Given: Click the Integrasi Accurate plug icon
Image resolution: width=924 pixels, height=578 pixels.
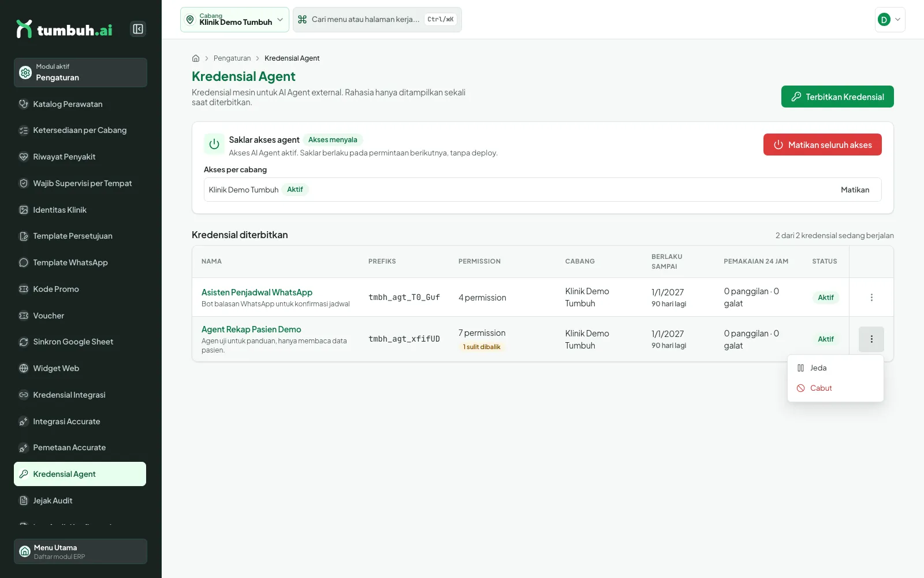Looking at the screenshot, I should pos(24,421).
